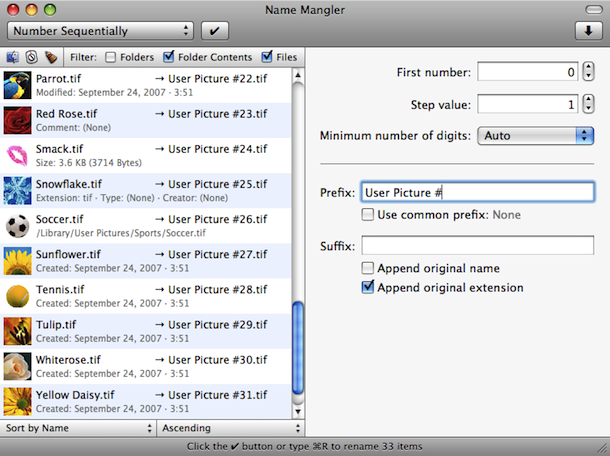
Task: Click the Snowflake.tif extension info text
Action: pyautogui.click(x=132, y=198)
